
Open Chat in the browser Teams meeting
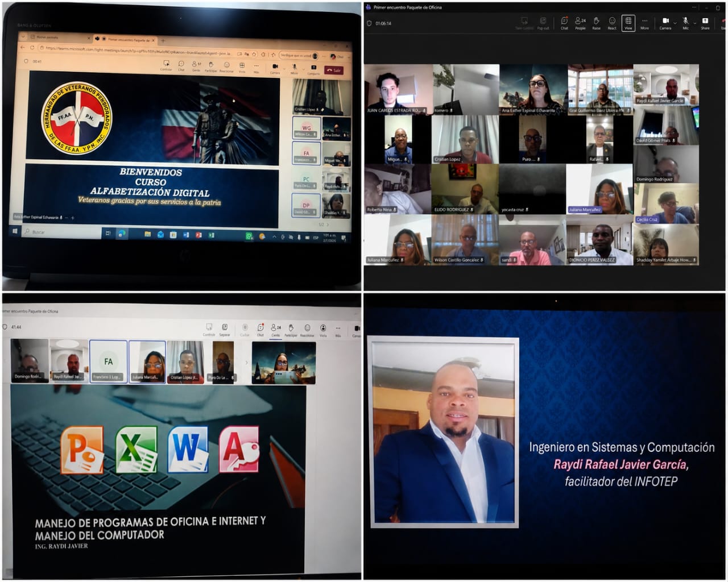pyautogui.click(x=181, y=66)
